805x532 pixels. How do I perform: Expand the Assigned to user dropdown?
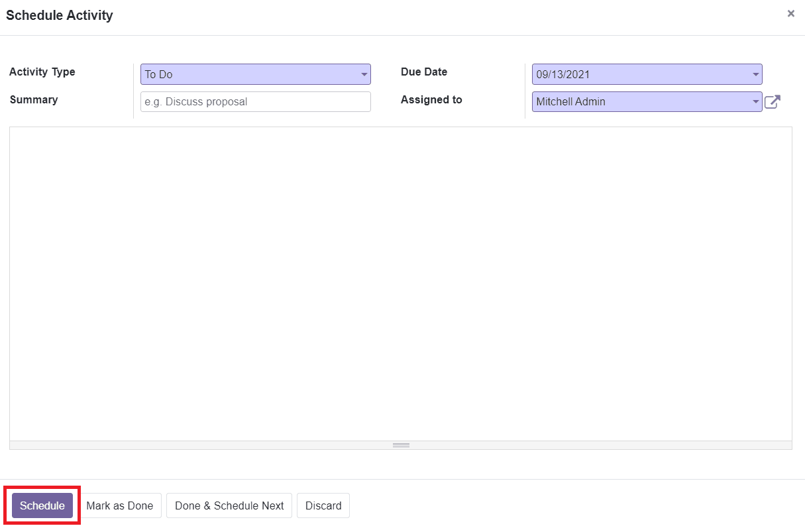[x=755, y=101]
